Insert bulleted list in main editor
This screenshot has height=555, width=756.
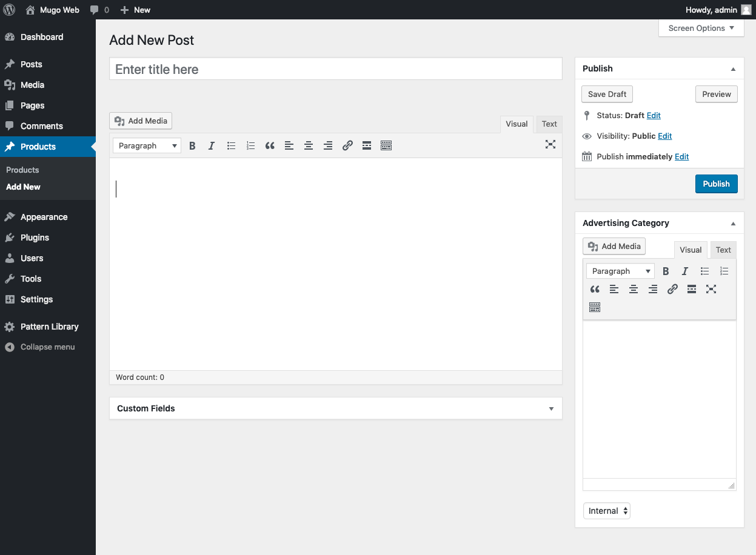pyautogui.click(x=231, y=145)
